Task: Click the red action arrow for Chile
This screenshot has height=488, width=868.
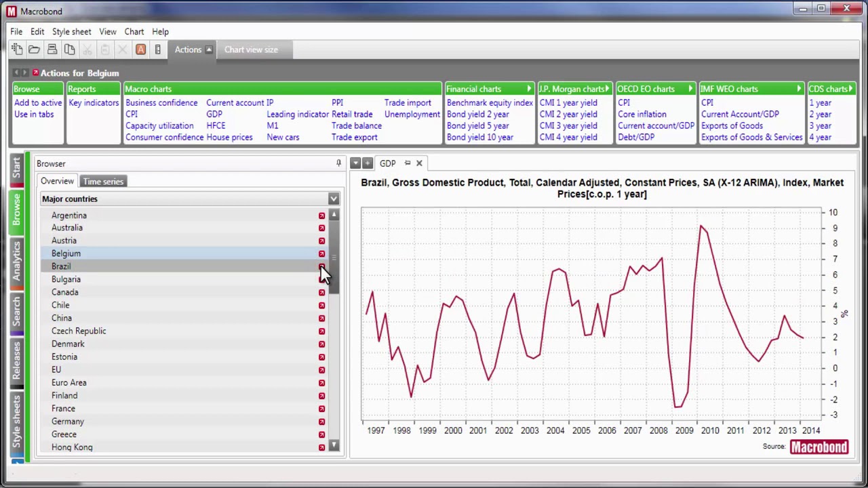Action: [321, 306]
